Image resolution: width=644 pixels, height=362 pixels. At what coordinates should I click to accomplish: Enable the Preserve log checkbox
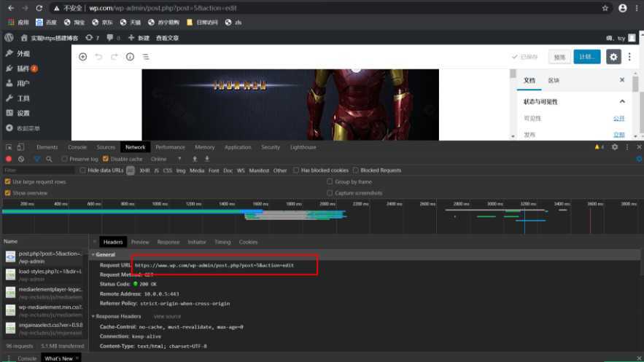(x=64, y=159)
